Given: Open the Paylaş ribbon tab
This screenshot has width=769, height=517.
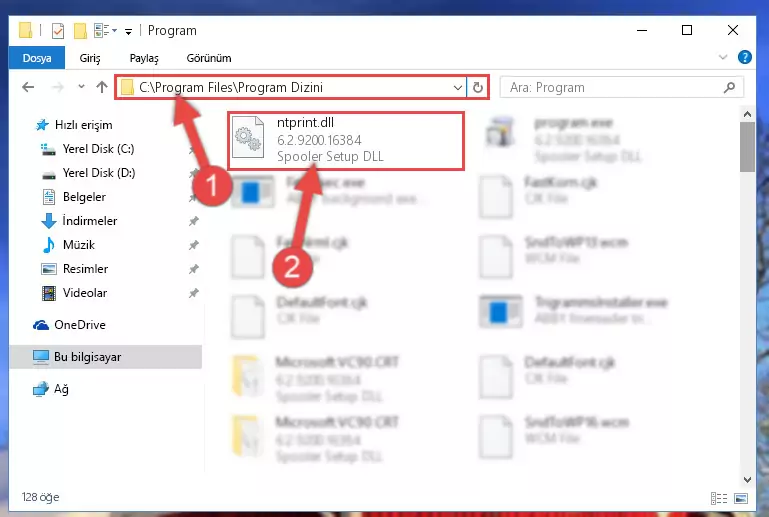Looking at the screenshot, I should pyautogui.click(x=144, y=58).
